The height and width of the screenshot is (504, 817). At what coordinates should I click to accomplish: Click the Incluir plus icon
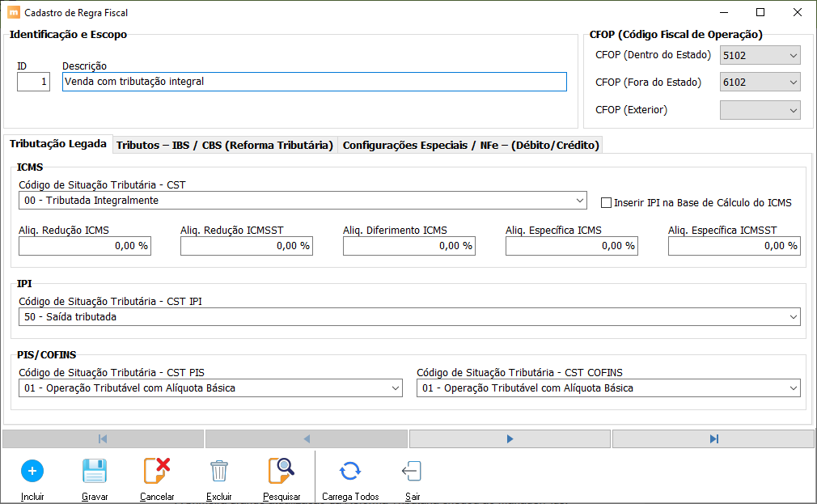pyautogui.click(x=32, y=471)
